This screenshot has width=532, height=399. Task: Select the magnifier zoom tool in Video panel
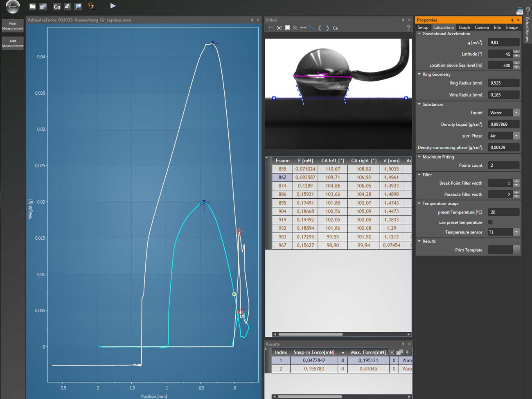coord(295,28)
